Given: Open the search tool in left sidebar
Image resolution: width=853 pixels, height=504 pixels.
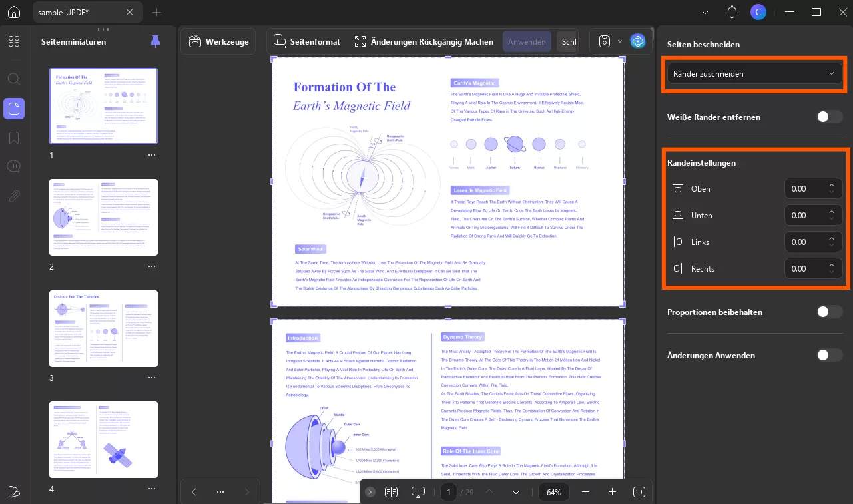Looking at the screenshot, I should [14, 79].
